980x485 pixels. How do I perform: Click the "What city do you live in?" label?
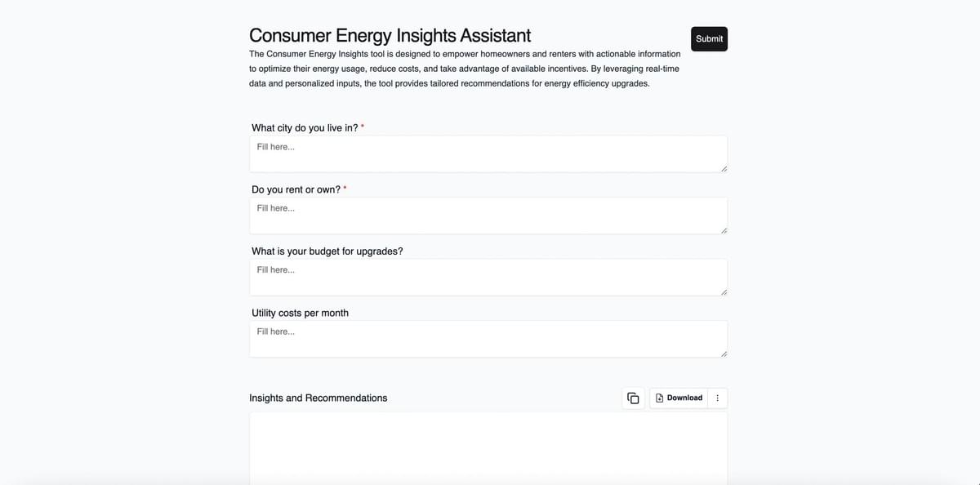[x=305, y=128]
